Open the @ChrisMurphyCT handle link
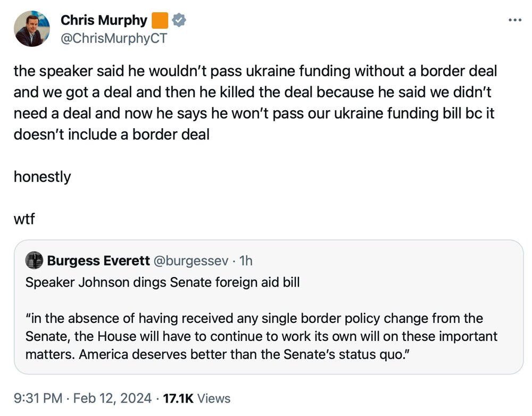This screenshot has width=532, height=416. point(114,38)
